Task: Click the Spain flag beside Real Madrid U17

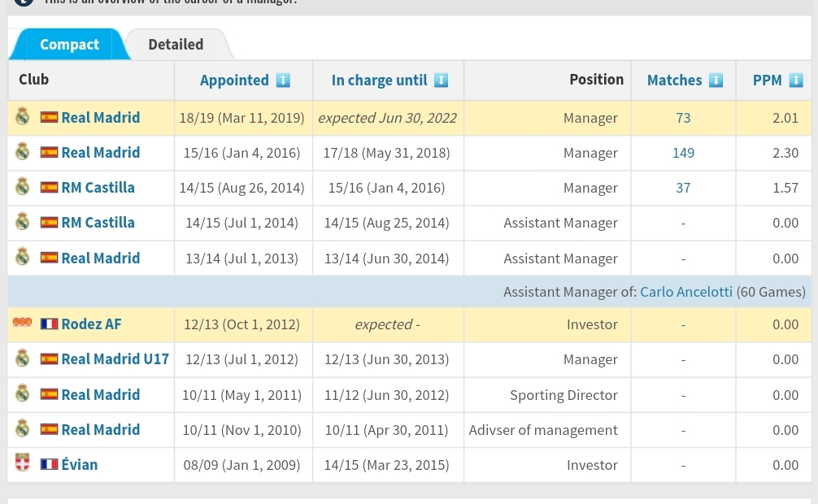Action: click(x=49, y=358)
